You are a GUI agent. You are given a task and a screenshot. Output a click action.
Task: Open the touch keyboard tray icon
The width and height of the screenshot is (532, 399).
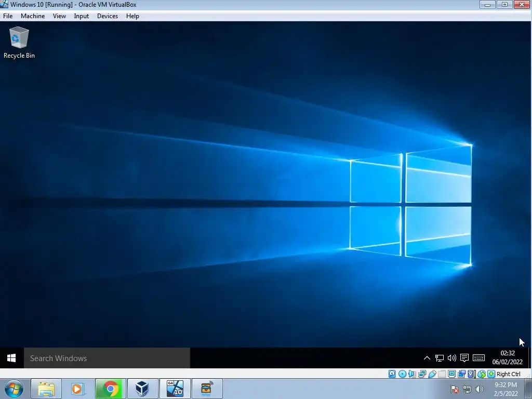pos(478,358)
